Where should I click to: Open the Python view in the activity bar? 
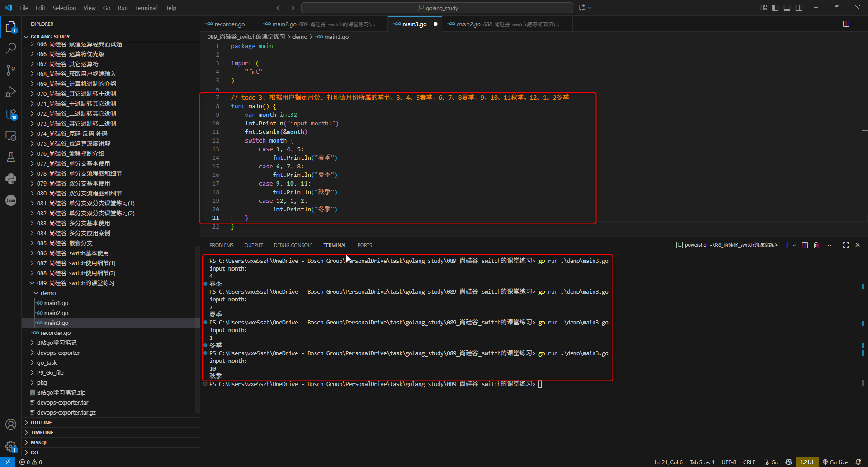[x=11, y=179]
